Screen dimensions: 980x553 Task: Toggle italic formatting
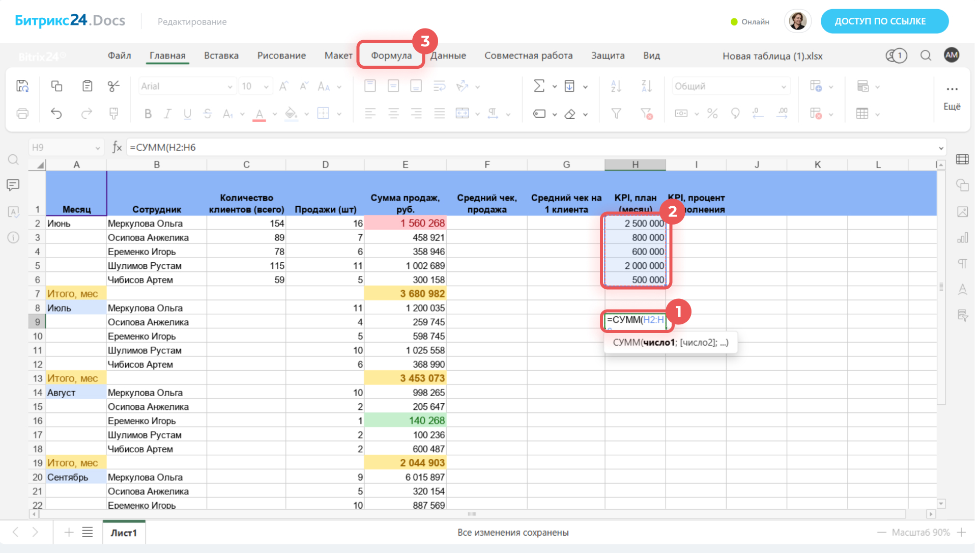(167, 114)
